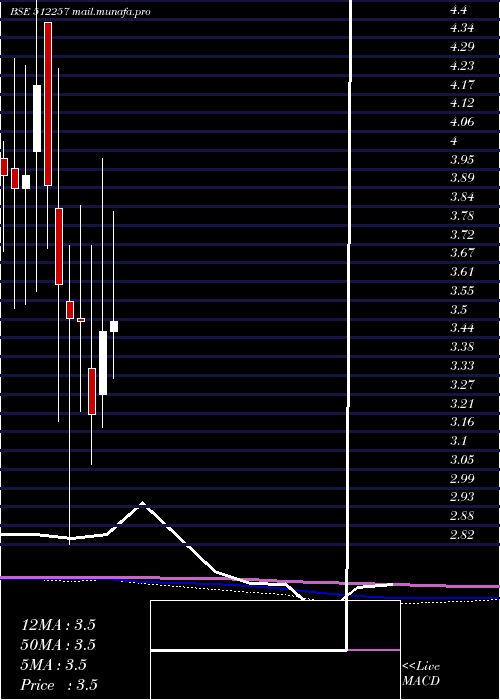Click the 3.67 price axis label
The image size is (500, 700).
coord(462,254)
